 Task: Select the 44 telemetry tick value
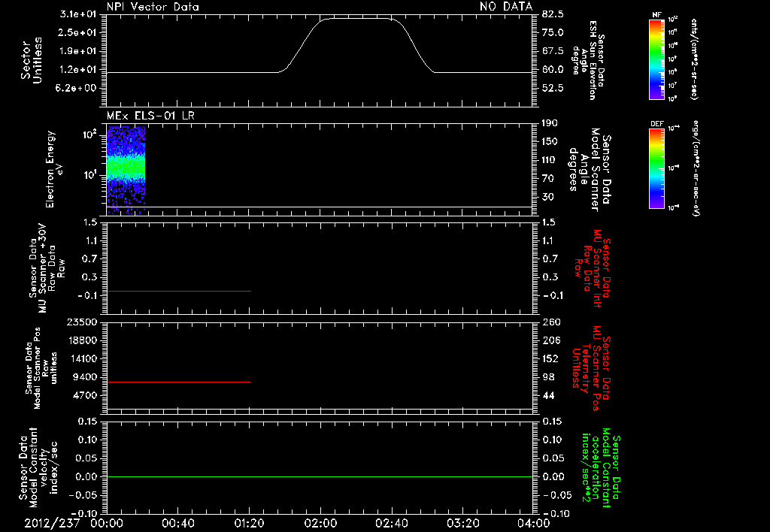548,395
